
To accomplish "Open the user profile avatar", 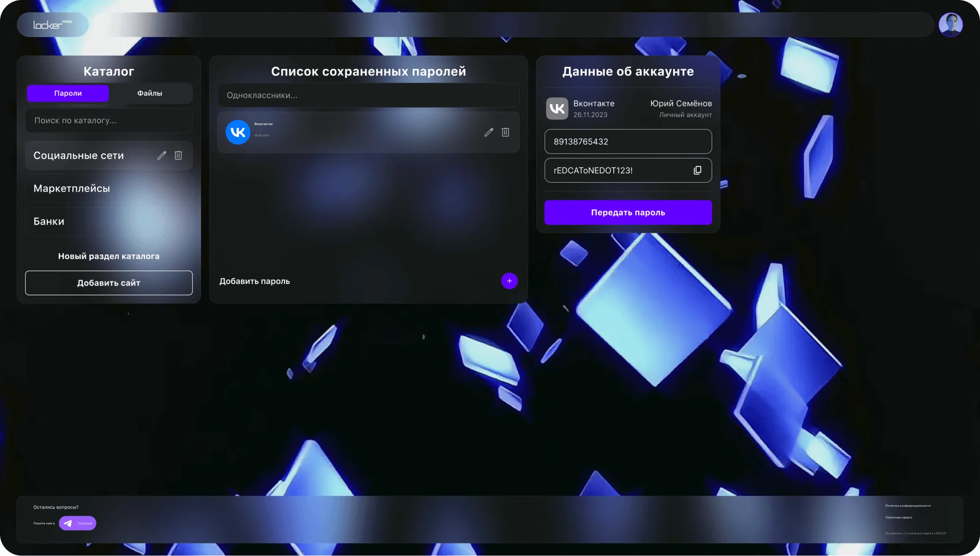I will [x=950, y=25].
